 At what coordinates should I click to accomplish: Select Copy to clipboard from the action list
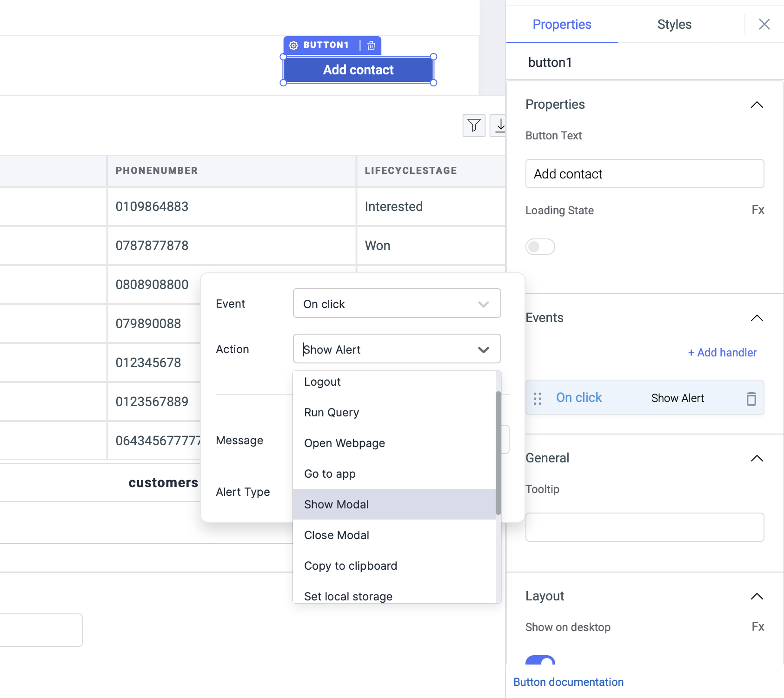pos(350,566)
